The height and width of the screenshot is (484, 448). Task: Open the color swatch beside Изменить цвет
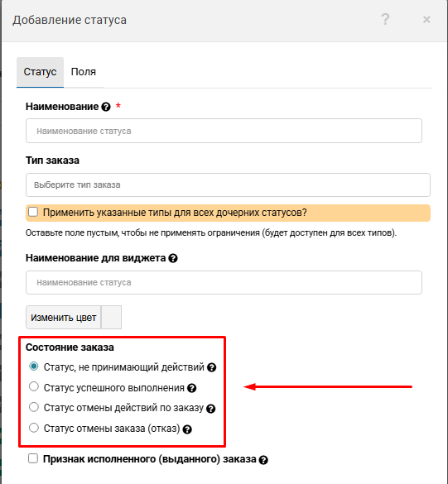[x=111, y=318]
